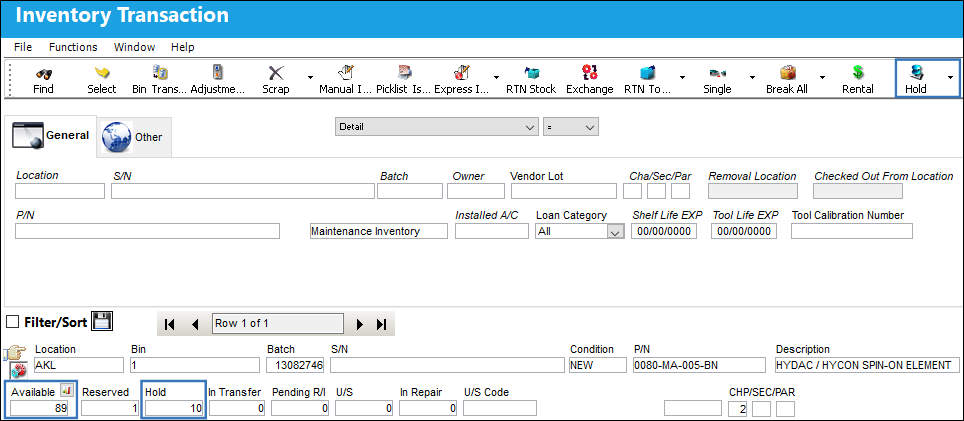Click the Hold toolbar icon

pos(916,73)
